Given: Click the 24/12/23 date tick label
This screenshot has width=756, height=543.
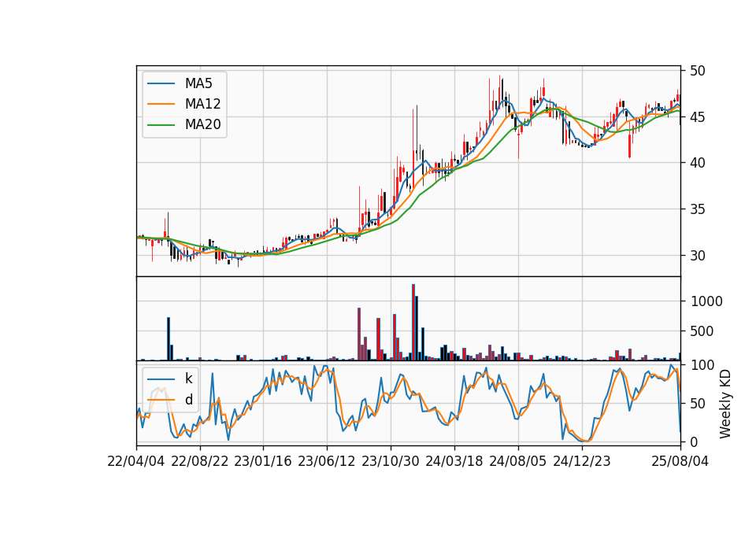Looking at the screenshot, I should 581,461.
